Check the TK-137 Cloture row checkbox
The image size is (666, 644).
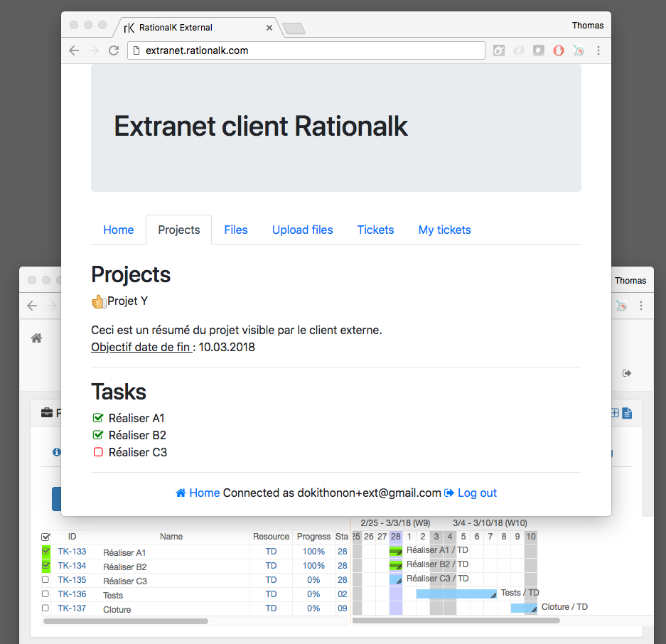pyautogui.click(x=45, y=608)
